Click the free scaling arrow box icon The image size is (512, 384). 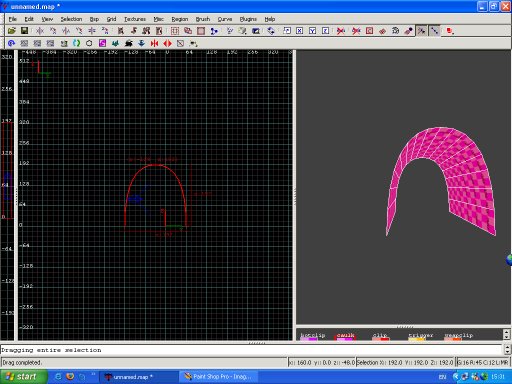[x=287, y=31]
